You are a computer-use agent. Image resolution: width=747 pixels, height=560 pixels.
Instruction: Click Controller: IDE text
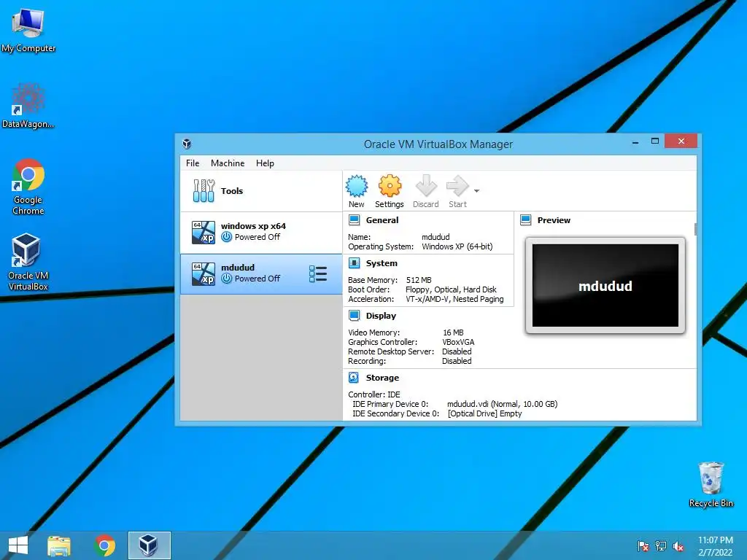pyautogui.click(x=374, y=394)
